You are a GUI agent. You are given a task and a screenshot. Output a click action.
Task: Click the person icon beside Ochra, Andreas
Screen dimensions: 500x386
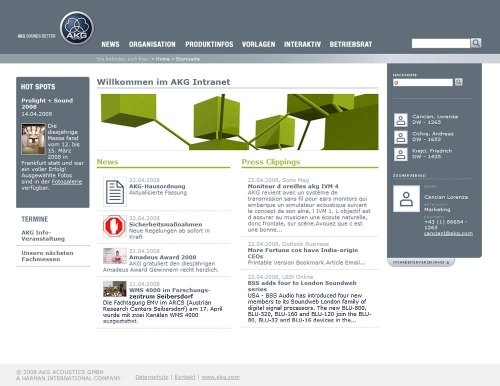401,137
